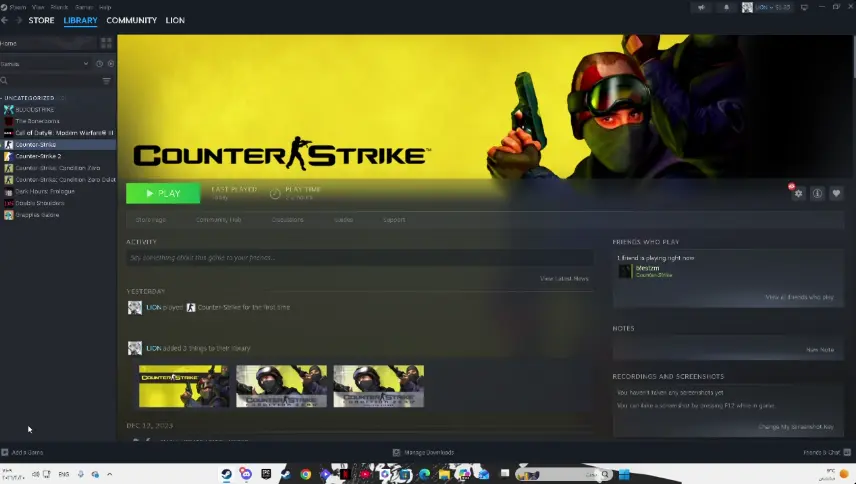Open Google Chrome from the taskbar

[x=305, y=474]
